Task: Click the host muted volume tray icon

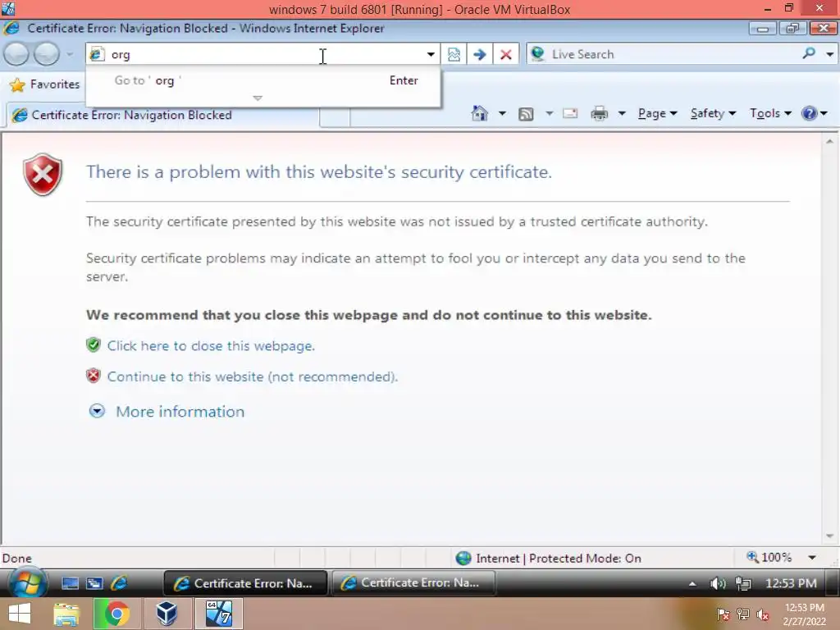Action: (x=763, y=615)
